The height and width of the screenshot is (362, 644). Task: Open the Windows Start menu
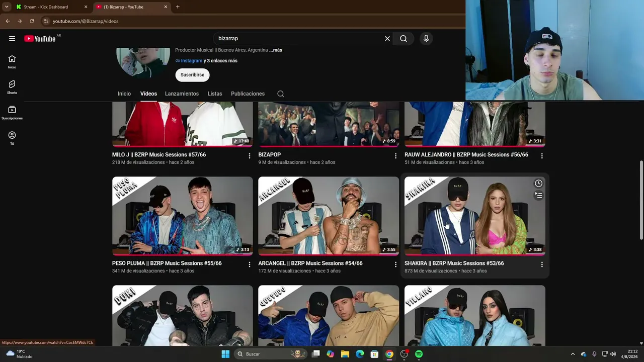[x=225, y=354]
